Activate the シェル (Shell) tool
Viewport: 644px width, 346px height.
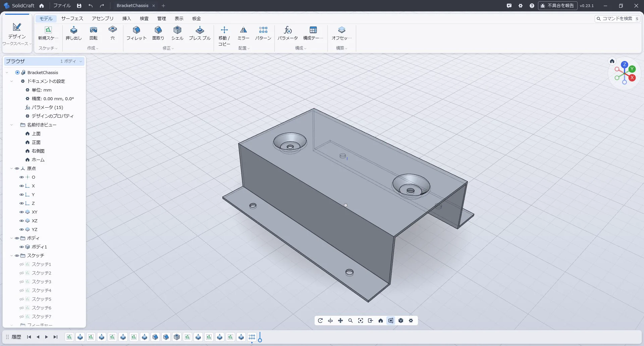pyautogui.click(x=177, y=33)
